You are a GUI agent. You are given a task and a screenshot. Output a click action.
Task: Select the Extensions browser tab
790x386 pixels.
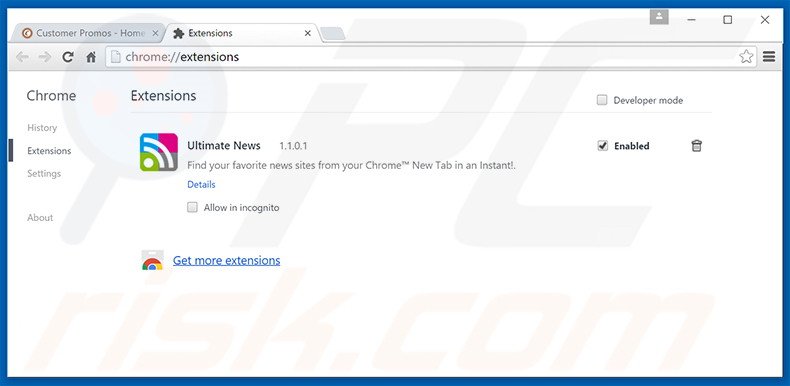tap(242, 33)
